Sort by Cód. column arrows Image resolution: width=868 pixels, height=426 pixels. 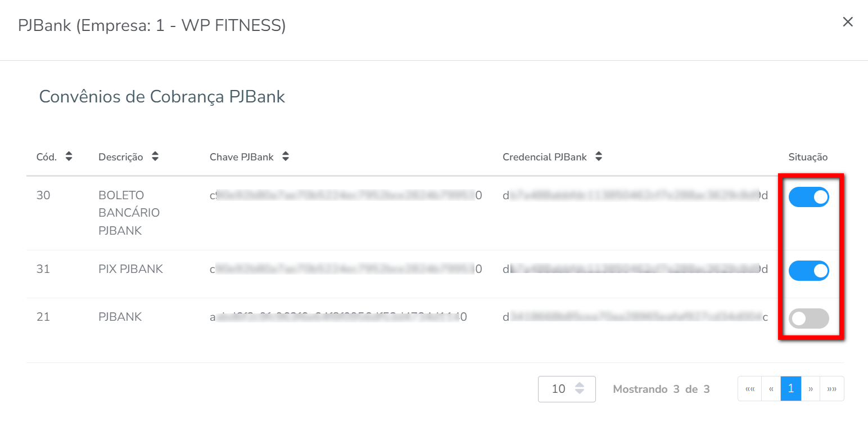coord(69,157)
